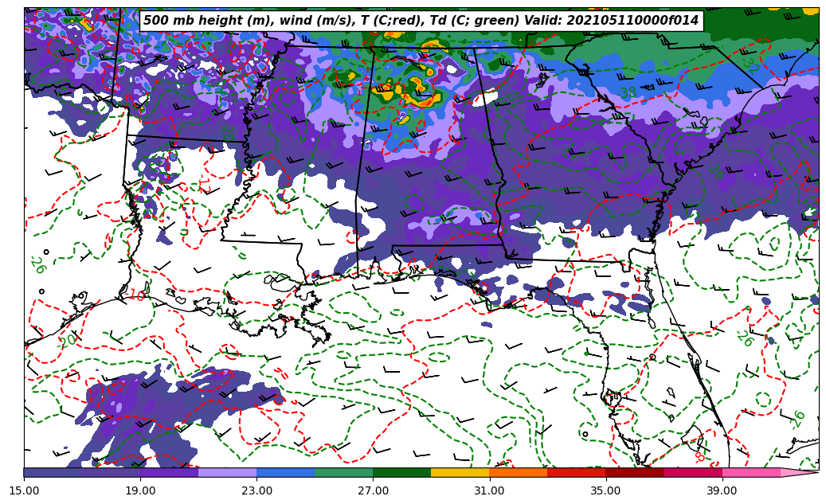Viewport: 826px width, 504px height.
Task: Select the bright blue colorbar segment
Action: (285, 472)
